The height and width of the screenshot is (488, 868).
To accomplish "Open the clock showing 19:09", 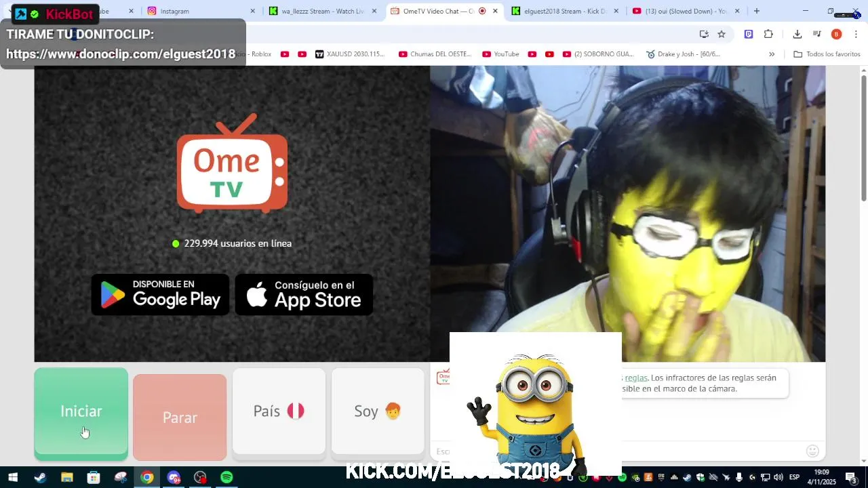I will (x=822, y=477).
